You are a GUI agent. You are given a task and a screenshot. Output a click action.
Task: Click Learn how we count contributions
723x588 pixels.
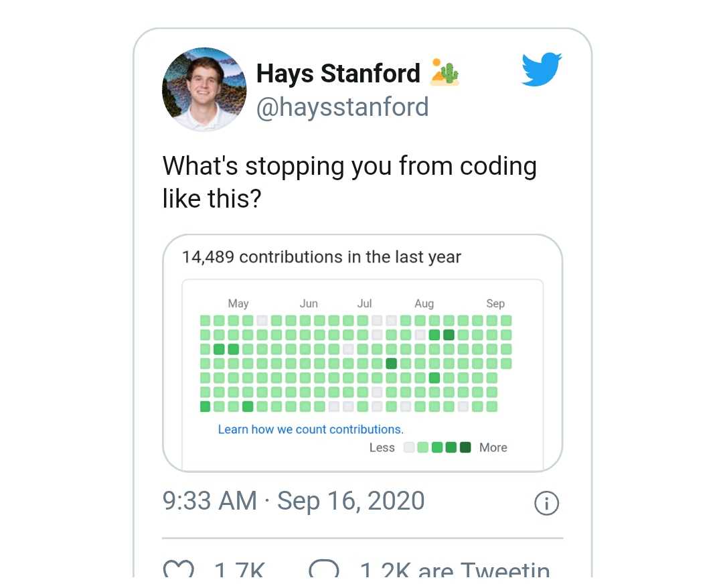[311, 429]
